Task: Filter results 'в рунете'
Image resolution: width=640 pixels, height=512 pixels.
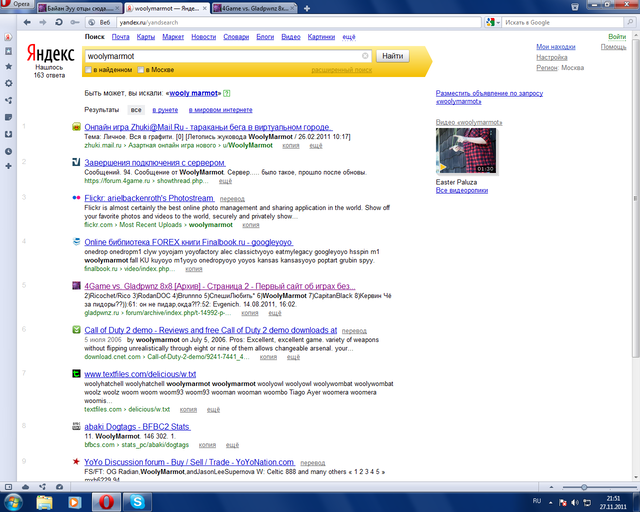Action: [x=165, y=110]
